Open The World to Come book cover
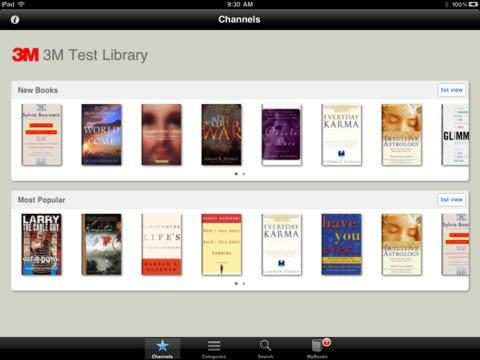 point(102,135)
